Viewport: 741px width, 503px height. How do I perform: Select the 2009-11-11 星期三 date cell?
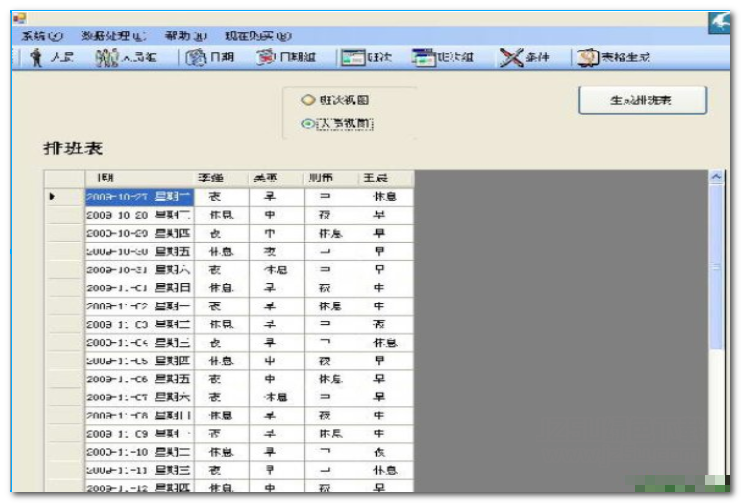coord(139,470)
